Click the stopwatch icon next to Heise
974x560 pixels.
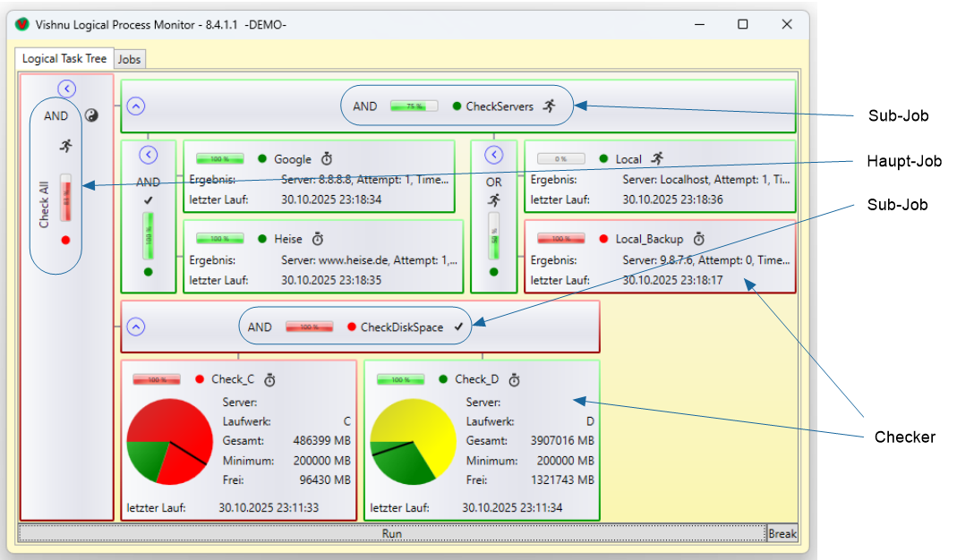(317, 239)
